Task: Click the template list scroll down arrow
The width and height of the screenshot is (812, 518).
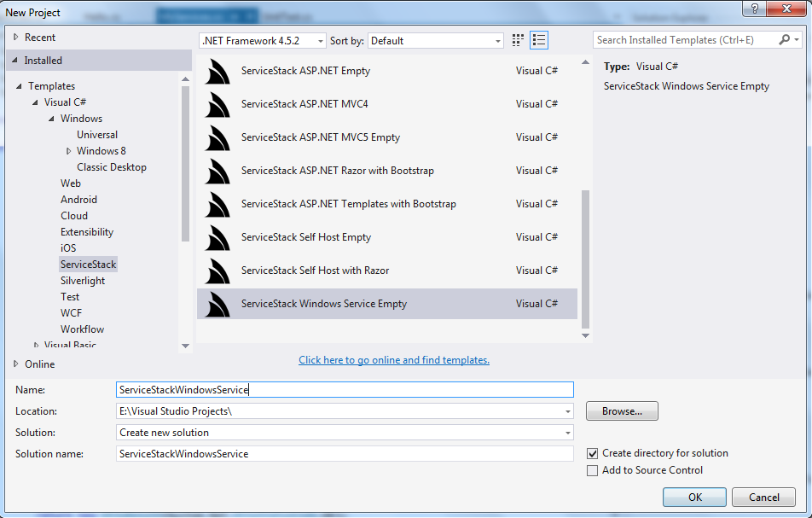Action: point(586,335)
